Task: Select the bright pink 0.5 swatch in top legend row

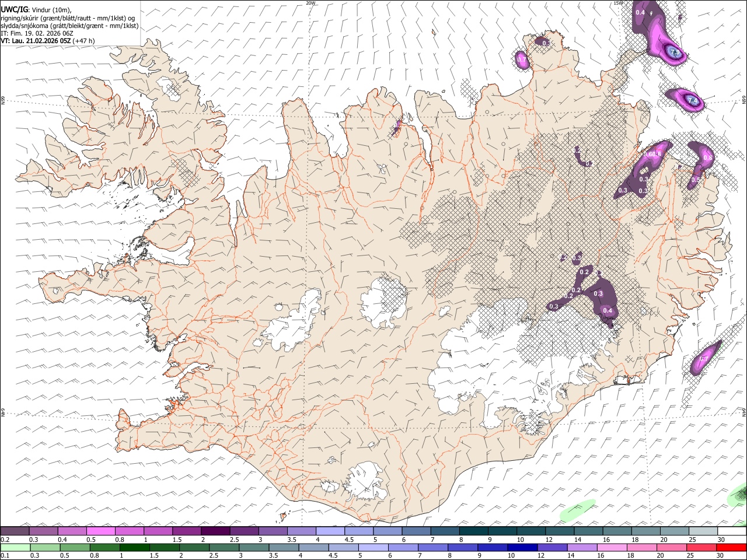Action: pyautogui.click(x=100, y=531)
